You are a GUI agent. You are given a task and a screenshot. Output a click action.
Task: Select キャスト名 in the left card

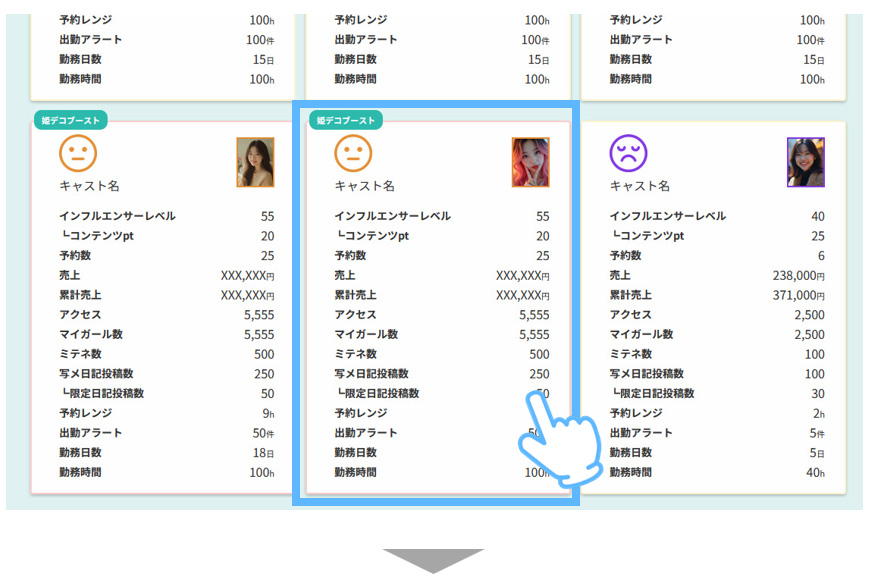pos(89,186)
